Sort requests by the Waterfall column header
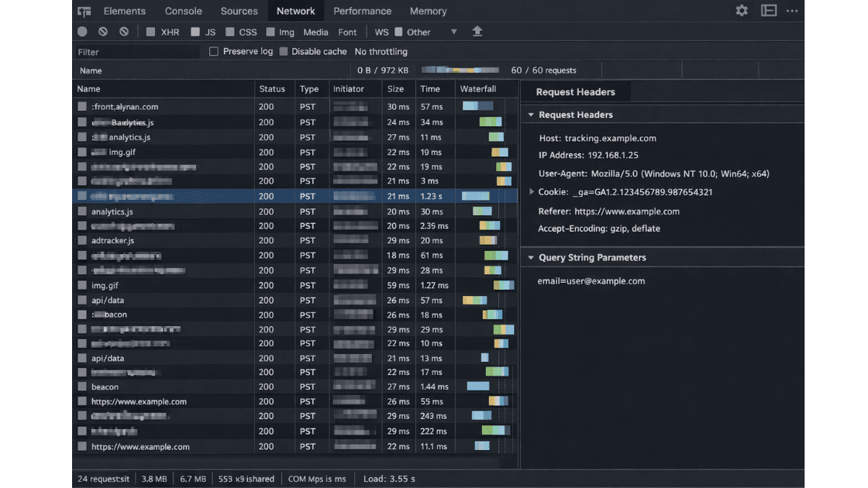This screenshot has height=488, width=868. [x=478, y=89]
